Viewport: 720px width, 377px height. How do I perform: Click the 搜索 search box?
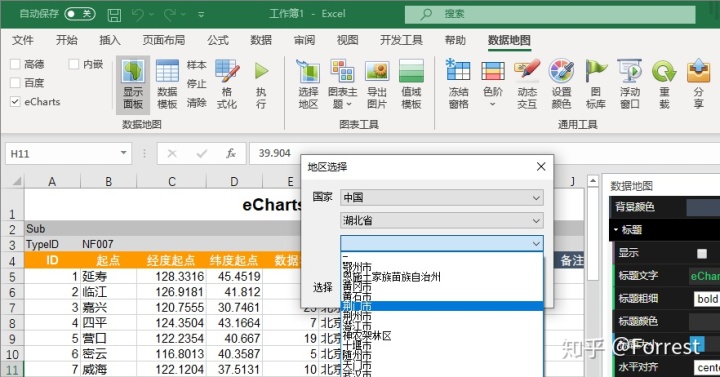point(550,14)
